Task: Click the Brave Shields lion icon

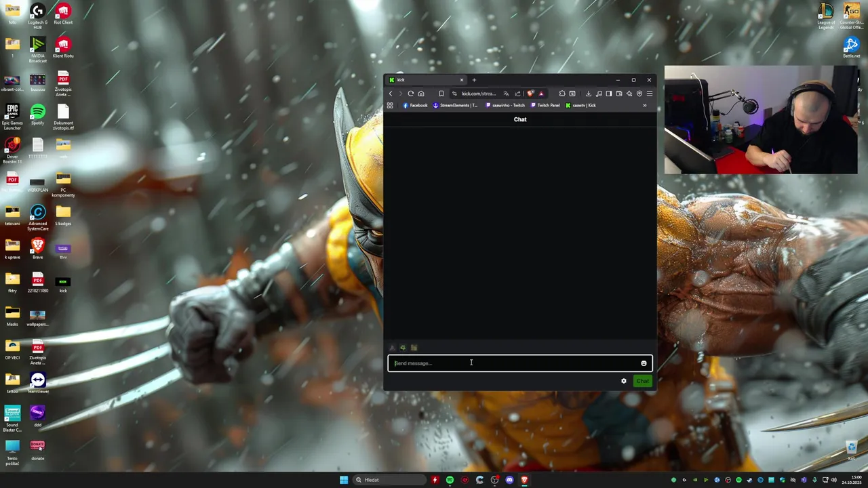Action: click(530, 94)
